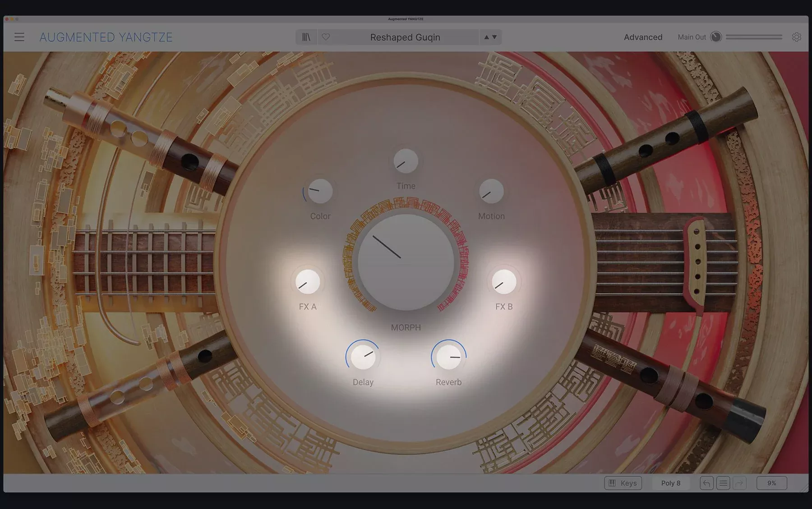Click the Main Out volume knob
Viewport: 812px width, 509px height.
click(x=716, y=37)
